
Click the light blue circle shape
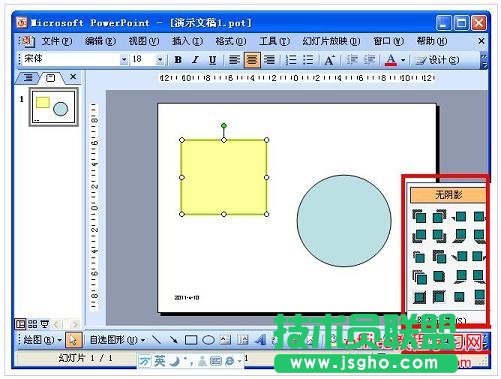coord(344,221)
